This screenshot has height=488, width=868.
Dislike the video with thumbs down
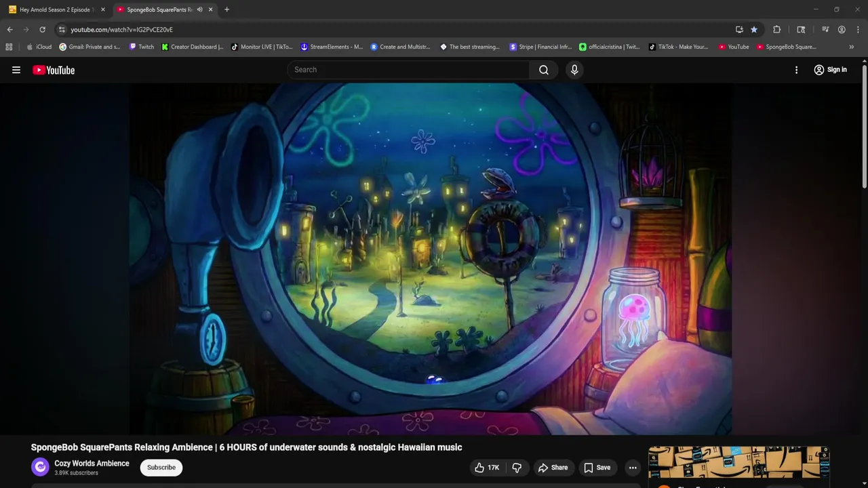tap(517, 468)
